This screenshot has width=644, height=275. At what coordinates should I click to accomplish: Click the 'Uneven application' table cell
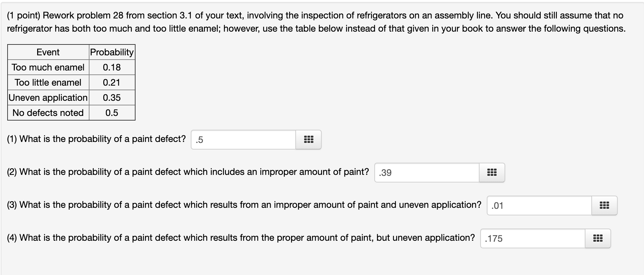click(48, 97)
